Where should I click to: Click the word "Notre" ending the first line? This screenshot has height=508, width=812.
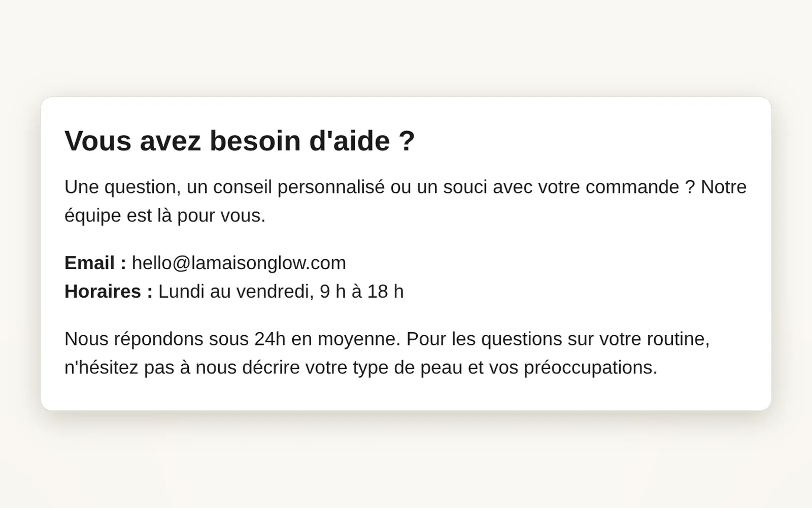point(724,187)
